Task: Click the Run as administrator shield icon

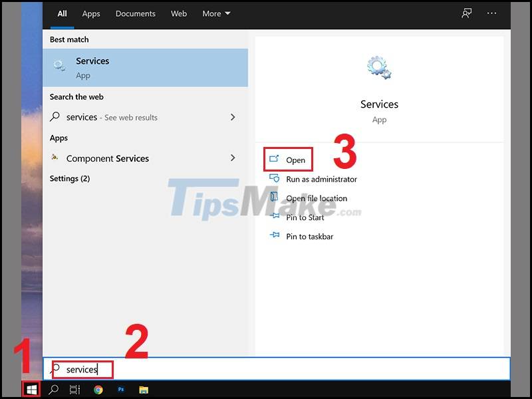Action: [273, 179]
